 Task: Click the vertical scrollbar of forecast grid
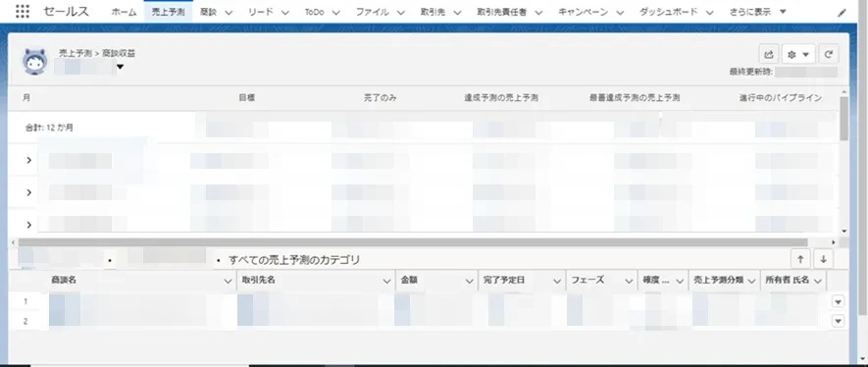[843, 119]
